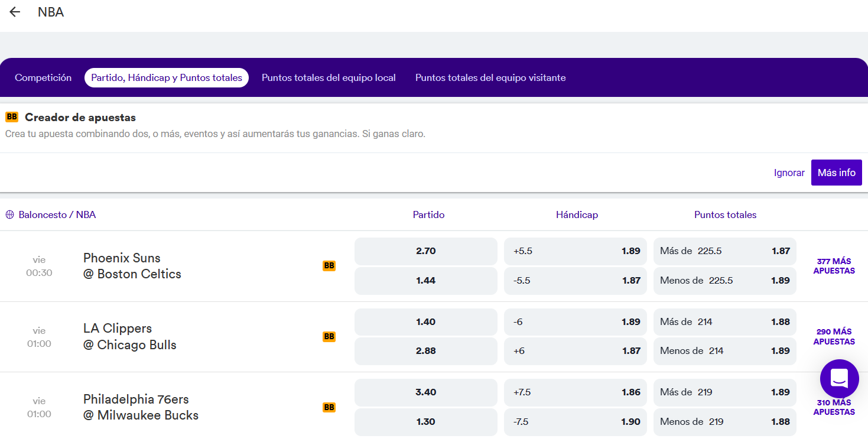Click the BB badge for LA Clippers game
868x442 pixels.
point(329,337)
